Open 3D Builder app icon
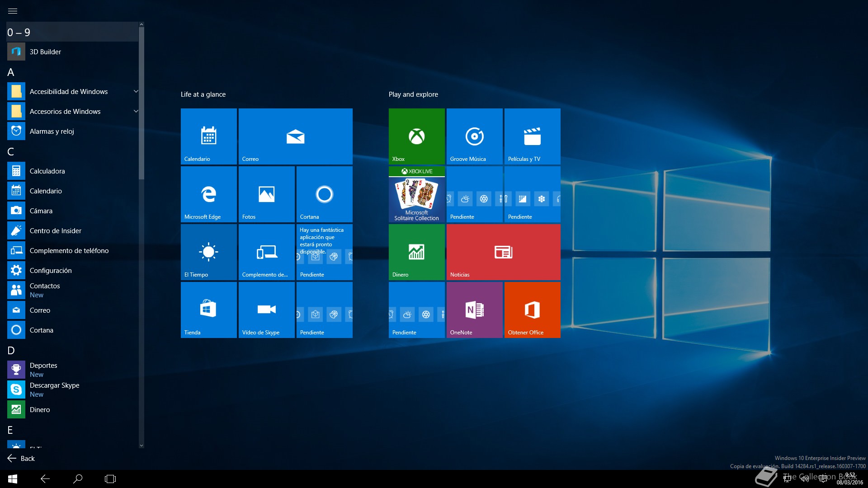Viewport: 868px width, 488px height. click(16, 52)
